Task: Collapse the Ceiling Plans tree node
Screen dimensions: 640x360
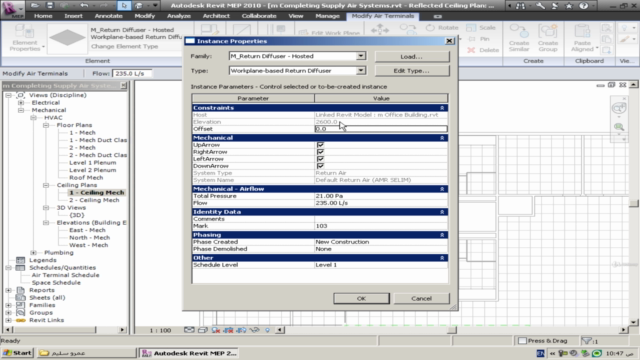Action: (x=46, y=185)
